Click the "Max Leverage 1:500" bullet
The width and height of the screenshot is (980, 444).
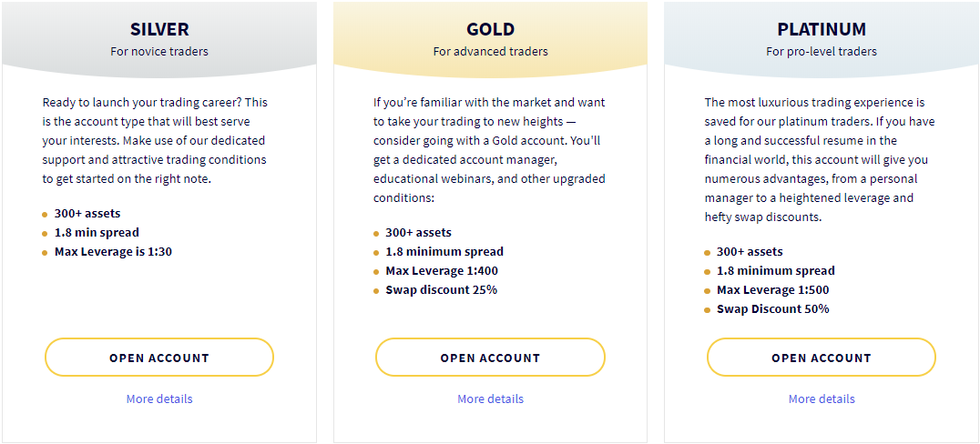click(772, 289)
